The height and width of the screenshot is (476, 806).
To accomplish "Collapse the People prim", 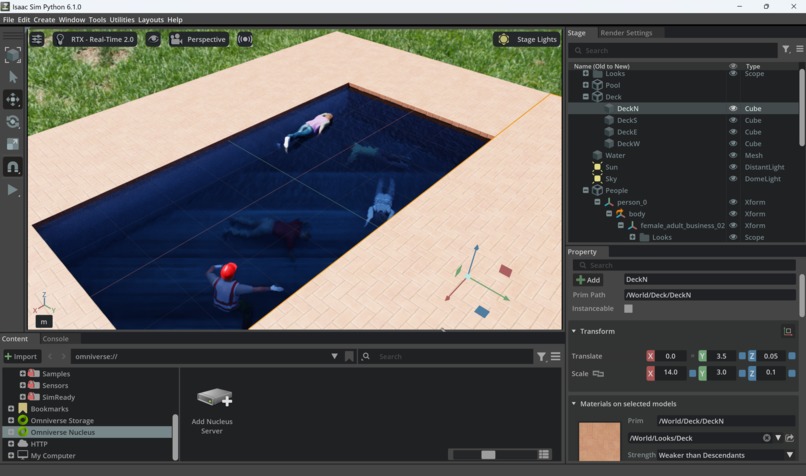I will 585,190.
